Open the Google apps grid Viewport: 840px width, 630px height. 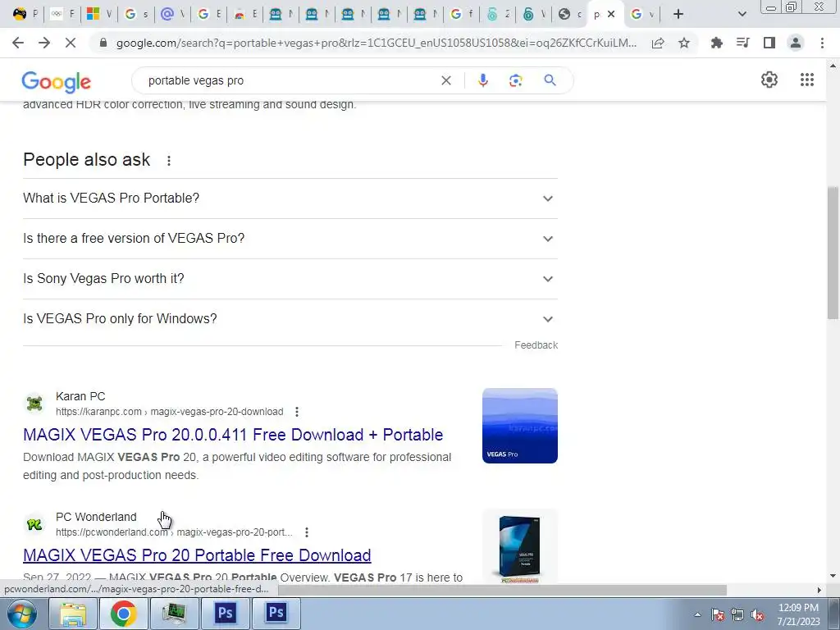click(807, 80)
